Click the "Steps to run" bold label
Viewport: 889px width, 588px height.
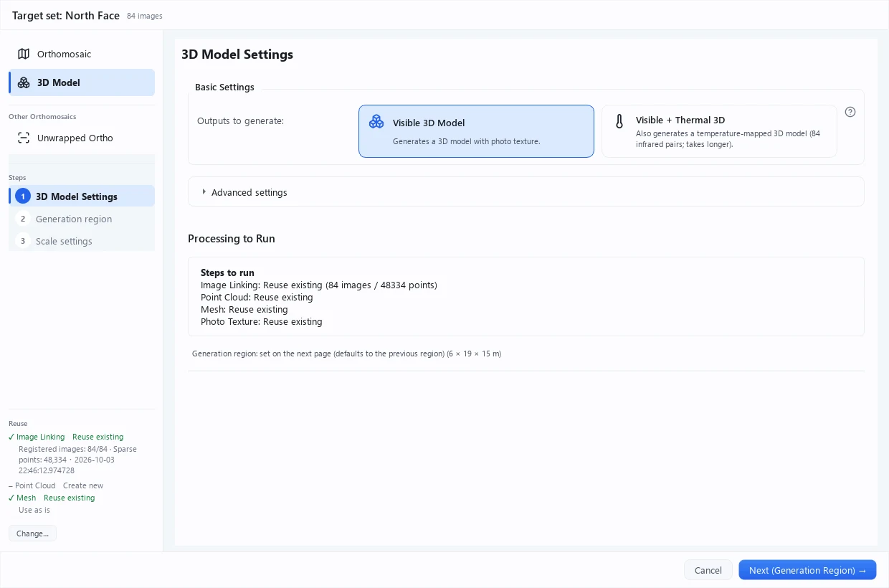click(x=227, y=272)
